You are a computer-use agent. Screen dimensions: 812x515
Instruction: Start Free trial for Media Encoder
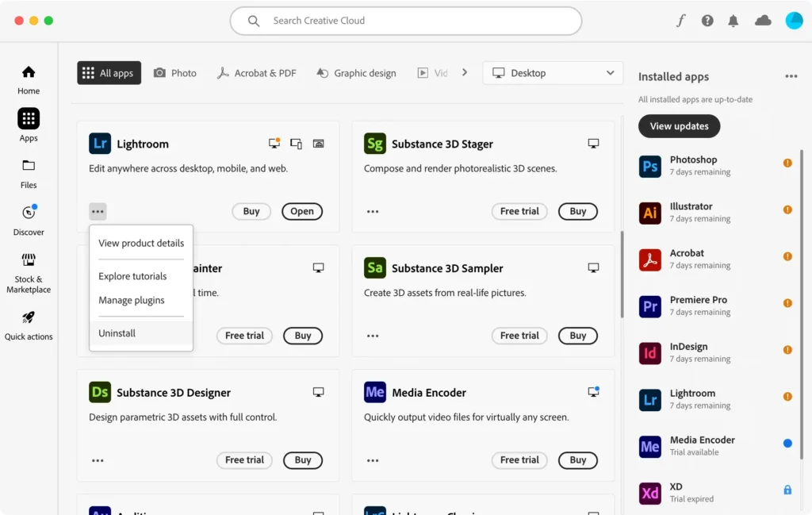(519, 460)
